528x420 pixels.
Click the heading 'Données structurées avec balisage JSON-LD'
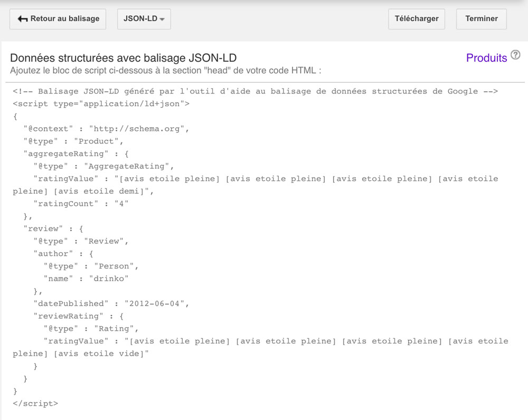click(x=123, y=58)
